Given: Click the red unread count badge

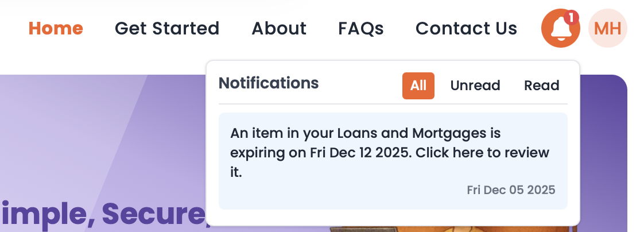Looking at the screenshot, I should 571,18.
